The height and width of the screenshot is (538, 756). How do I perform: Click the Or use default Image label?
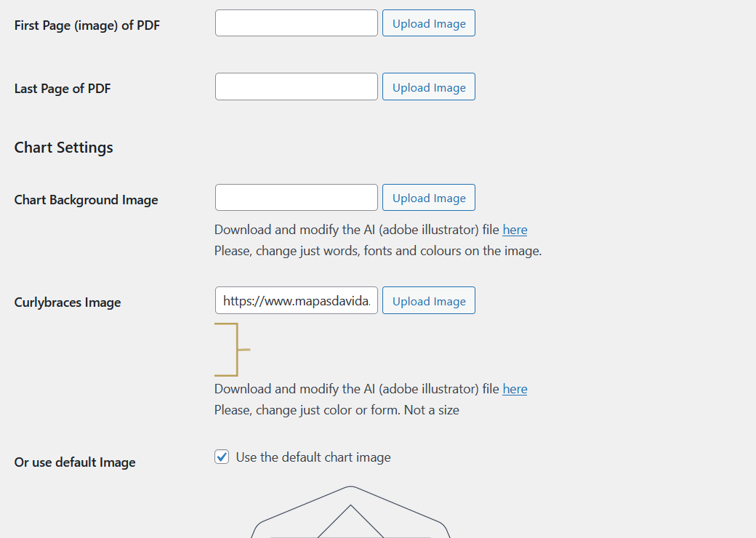[x=74, y=462]
